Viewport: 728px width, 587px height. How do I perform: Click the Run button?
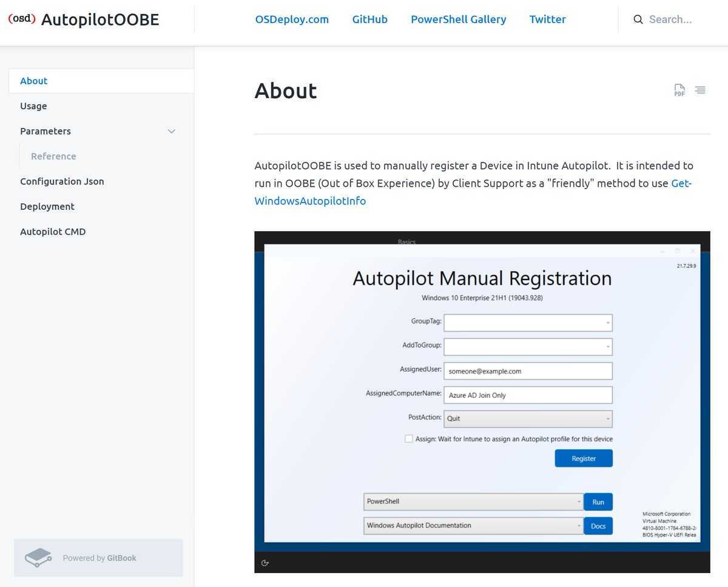[598, 502]
